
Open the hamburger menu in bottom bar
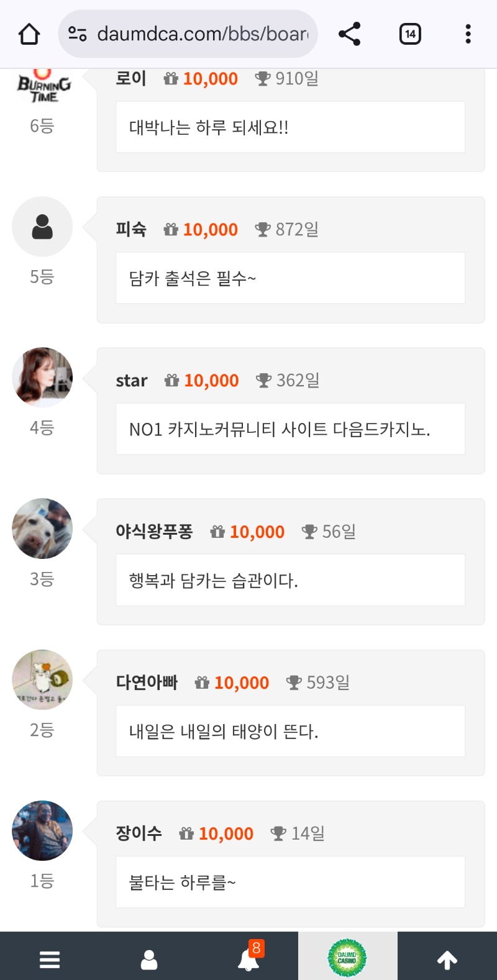point(50,960)
